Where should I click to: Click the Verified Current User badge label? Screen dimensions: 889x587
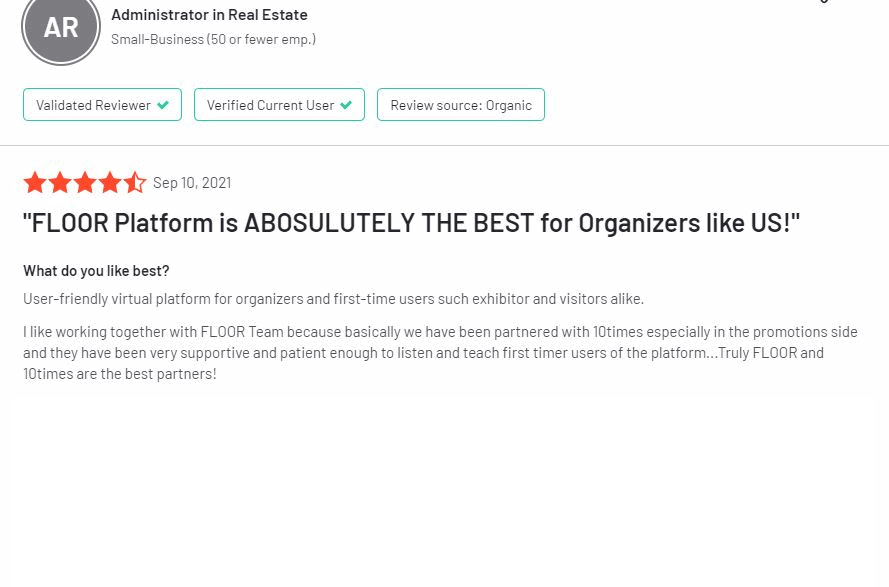[x=270, y=105]
